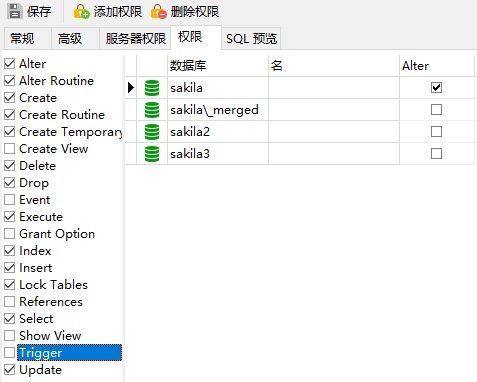Enable the Create View privilege checkbox
This screenshot has height=382, width=477.
[x=9, y=148]
